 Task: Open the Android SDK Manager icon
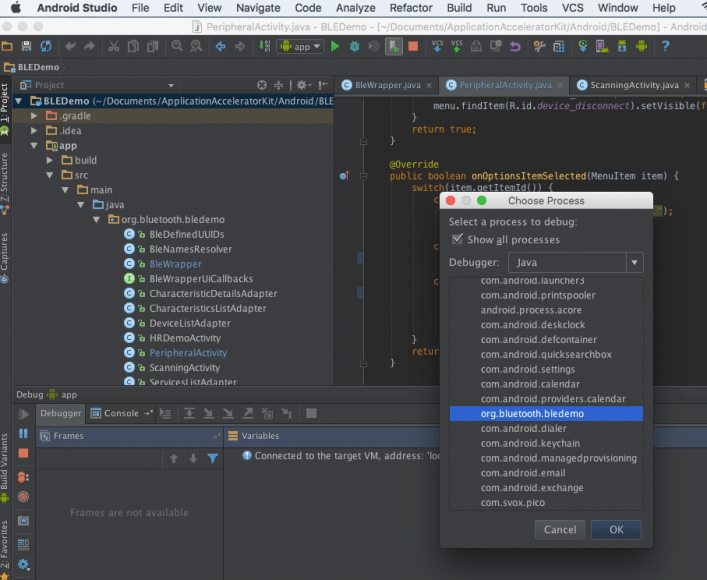coord(622,46)
